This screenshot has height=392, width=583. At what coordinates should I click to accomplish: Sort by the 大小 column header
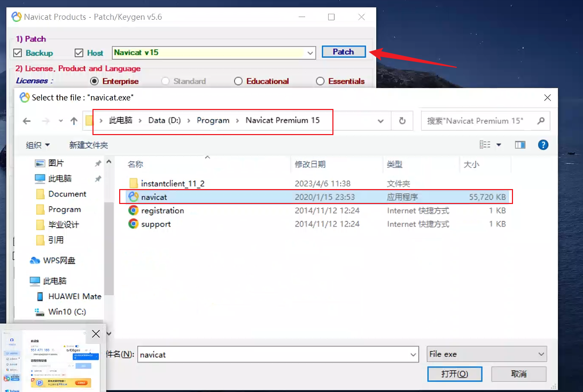point(471,164)
